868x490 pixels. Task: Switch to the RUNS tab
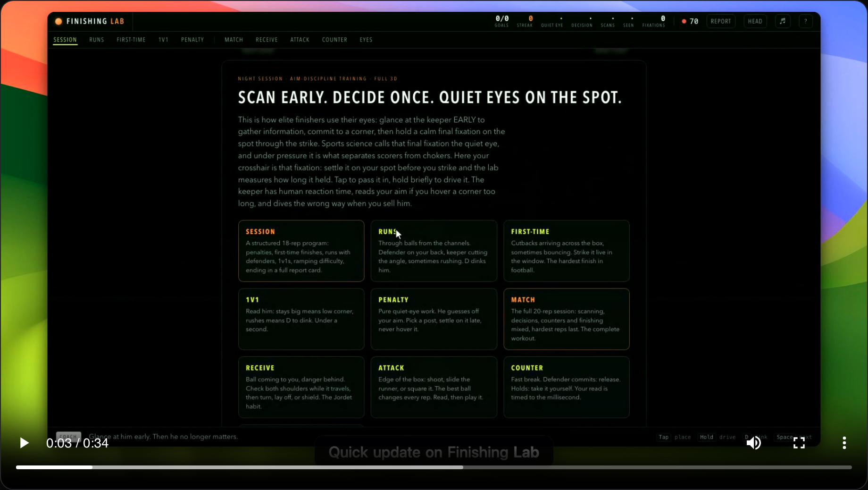point(97,40)
